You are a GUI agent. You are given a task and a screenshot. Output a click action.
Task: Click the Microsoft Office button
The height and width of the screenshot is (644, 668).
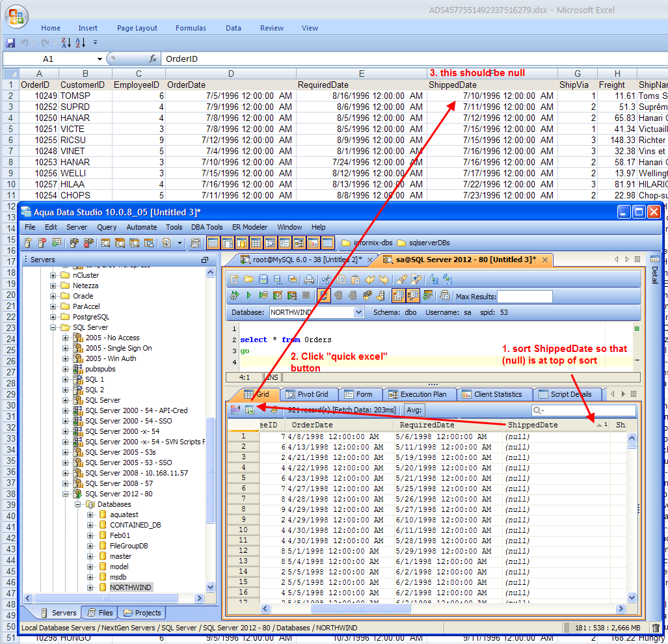(16, 17)
